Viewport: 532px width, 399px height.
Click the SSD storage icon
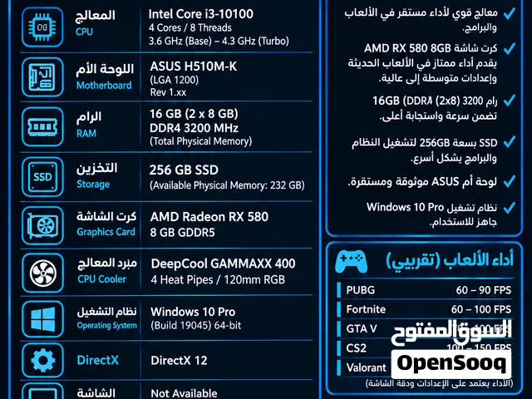[x=42, y=177]
